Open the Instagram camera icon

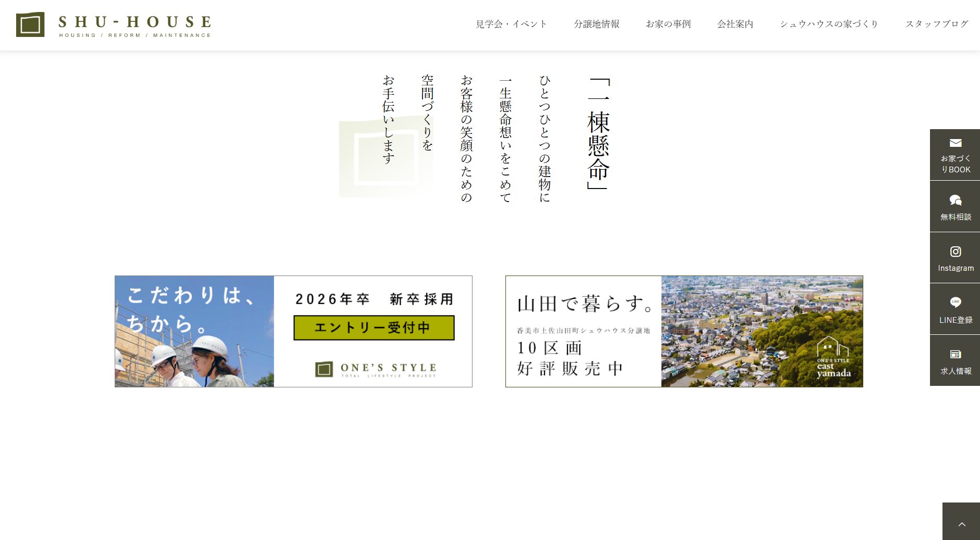pyautogui.click(x=955, y=252)
